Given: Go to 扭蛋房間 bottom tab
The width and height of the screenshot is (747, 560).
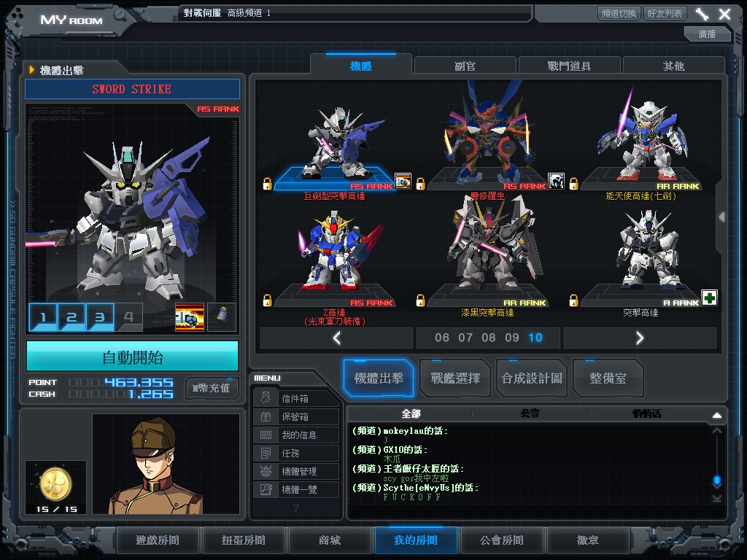Looking at the screenshot, I should click(x=244, y=540).
